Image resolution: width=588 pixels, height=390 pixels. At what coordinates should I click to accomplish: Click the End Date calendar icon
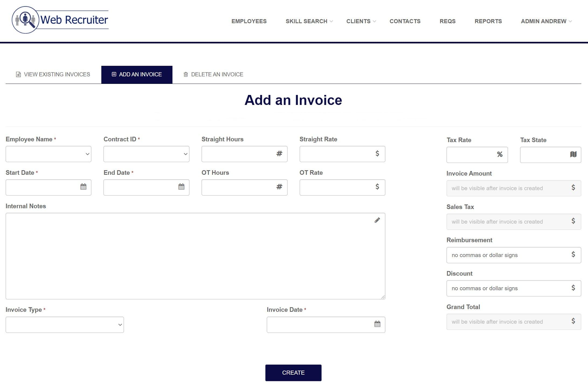(x=181, y=187)
